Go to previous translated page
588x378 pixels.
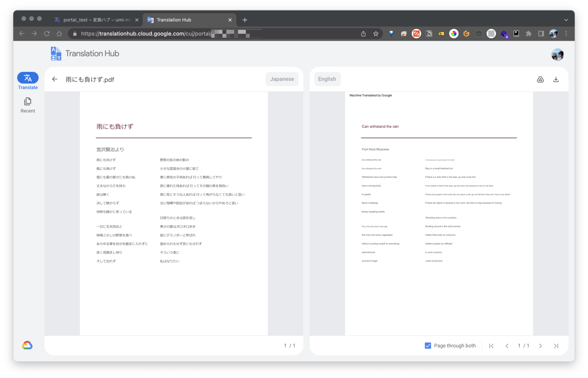pyautogui.click(x=507, y=346)
